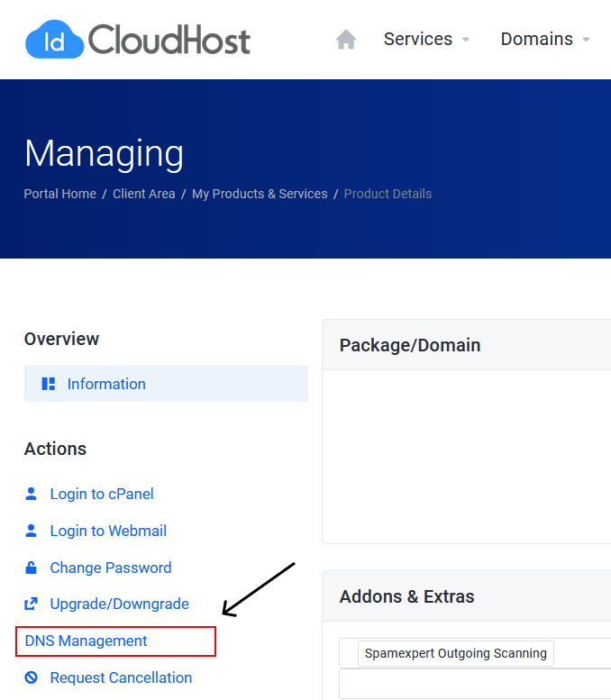Viewport: 611px width, 700px height.
Task: Select the Spamexpert Outgoing Scanning addon
Action: pos(455,653)
